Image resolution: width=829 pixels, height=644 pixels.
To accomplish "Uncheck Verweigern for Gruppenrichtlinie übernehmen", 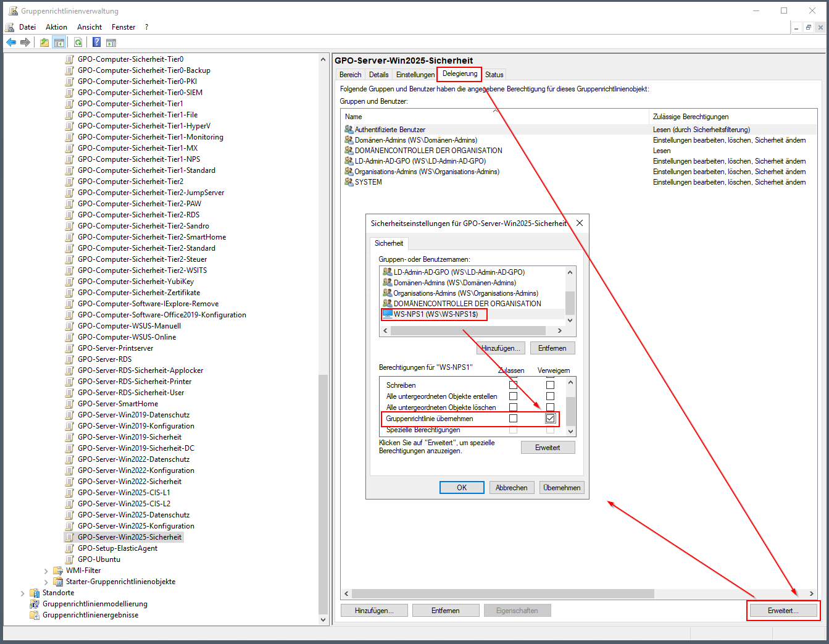I will tap(550, 419).
